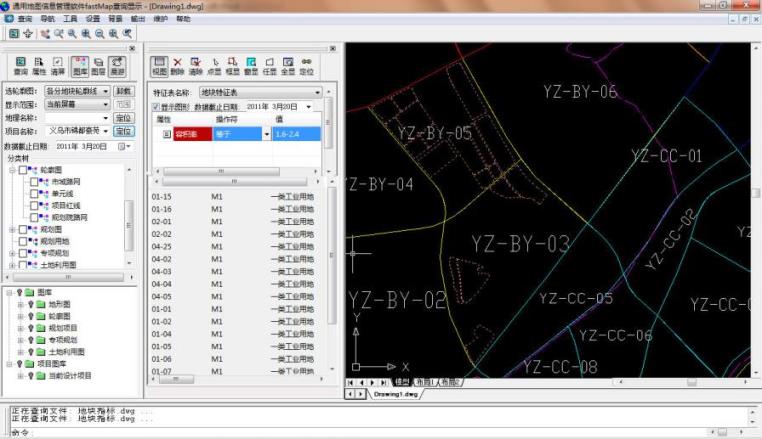Screen dimensions: 762x439
Task: Expand the 地形图 tree node
Action: (20, 304)
